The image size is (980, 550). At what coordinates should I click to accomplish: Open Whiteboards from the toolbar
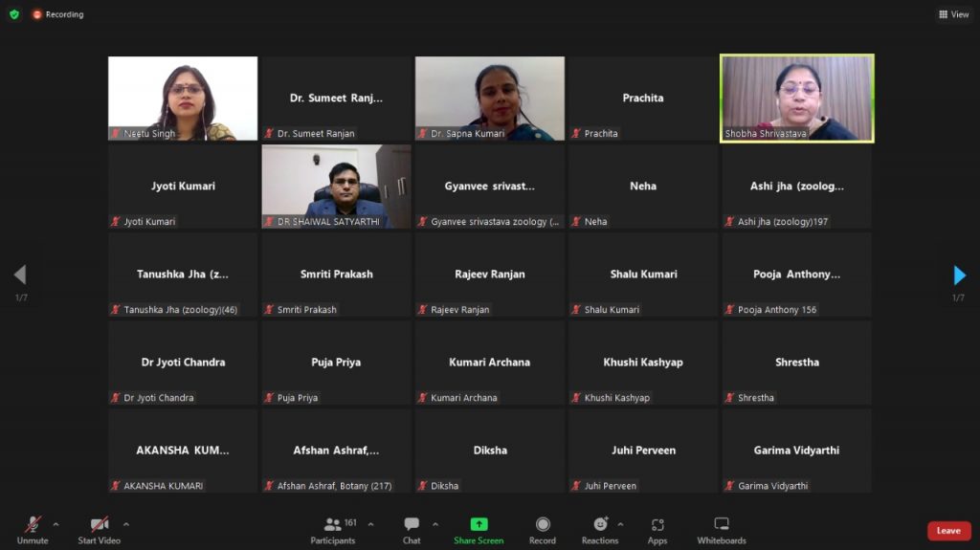pos(722,530)
